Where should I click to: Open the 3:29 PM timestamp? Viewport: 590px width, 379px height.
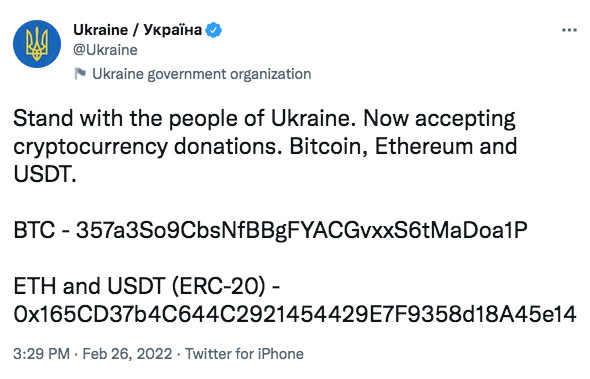tap(41, 354)
